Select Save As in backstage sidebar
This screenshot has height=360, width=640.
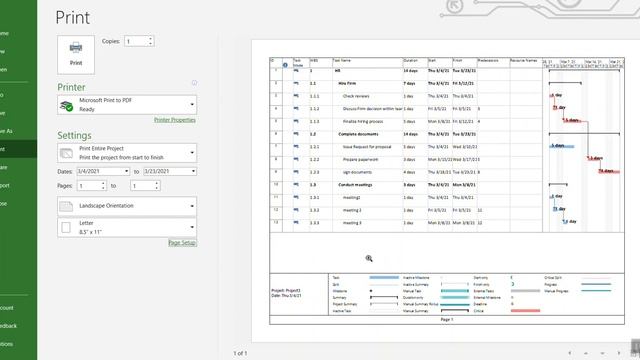pyautogui.click(x=18, y=131)
